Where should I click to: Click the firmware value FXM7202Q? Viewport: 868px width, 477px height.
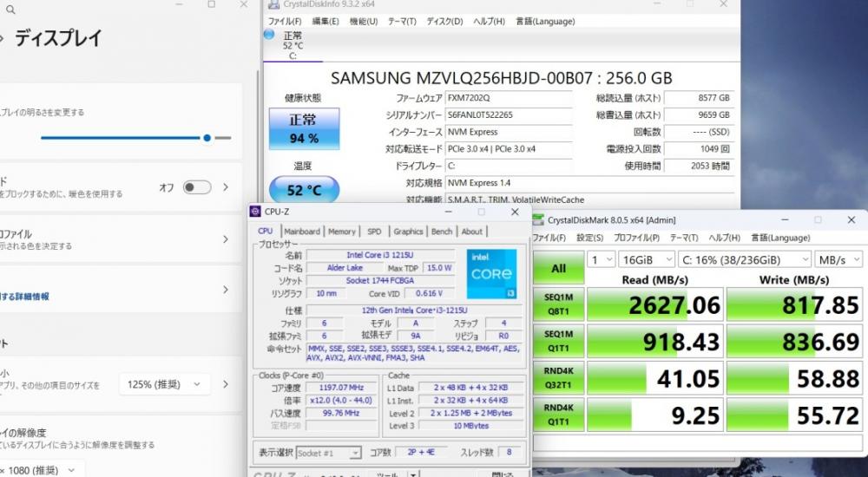509,98
